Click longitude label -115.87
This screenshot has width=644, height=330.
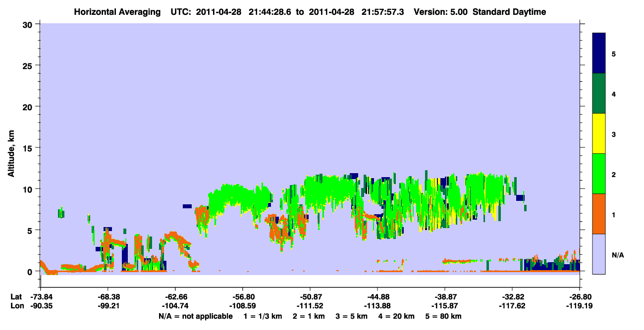[444, 306]
